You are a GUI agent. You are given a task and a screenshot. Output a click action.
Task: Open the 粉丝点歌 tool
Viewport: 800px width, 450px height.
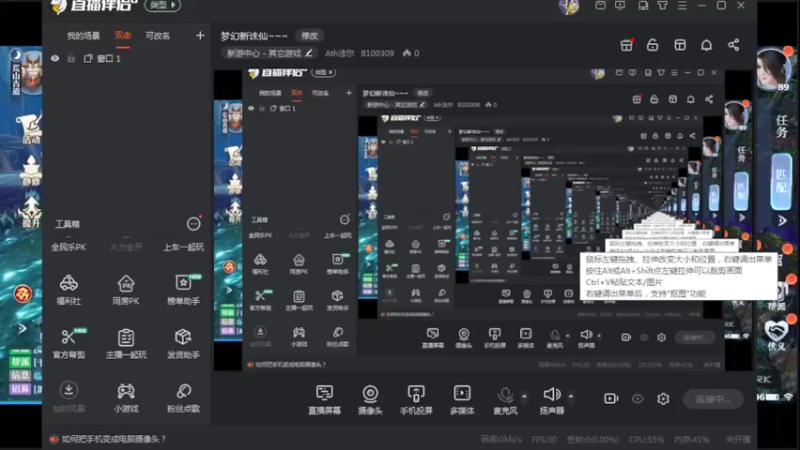tap(183, 397)
